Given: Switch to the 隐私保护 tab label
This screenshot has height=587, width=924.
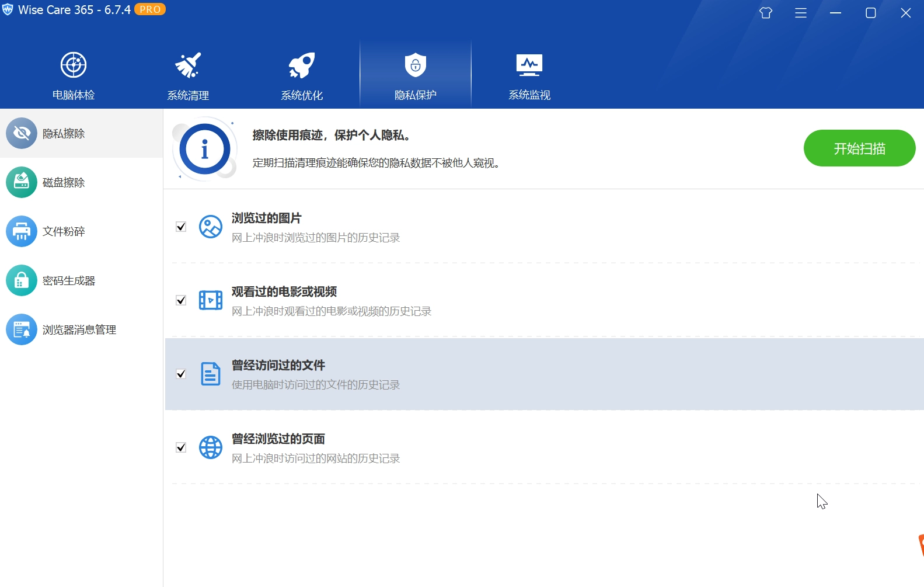Looking at the screenshot, I should 416,95.
